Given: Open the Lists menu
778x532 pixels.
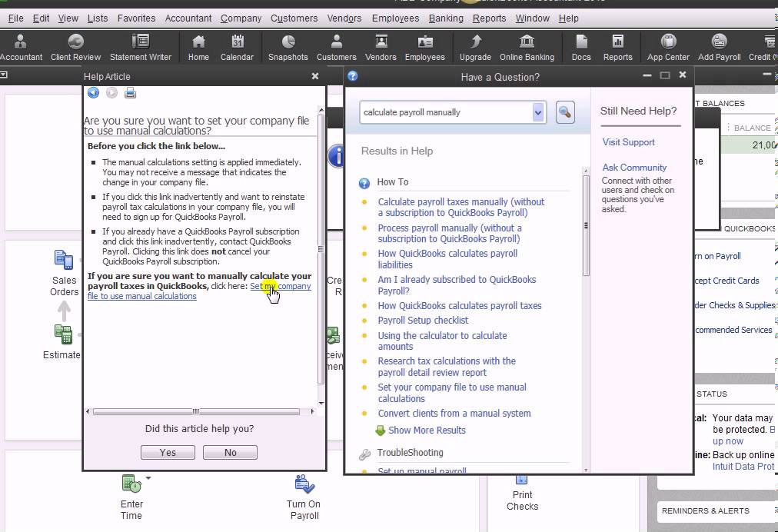Looking at the screenshot, I should click(97, 18).
